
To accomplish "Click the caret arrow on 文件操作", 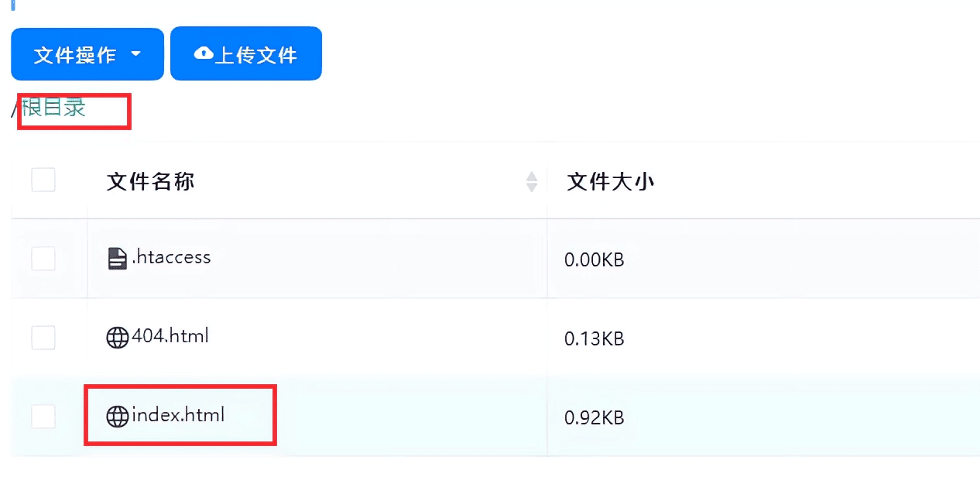I will click(136, 54).
